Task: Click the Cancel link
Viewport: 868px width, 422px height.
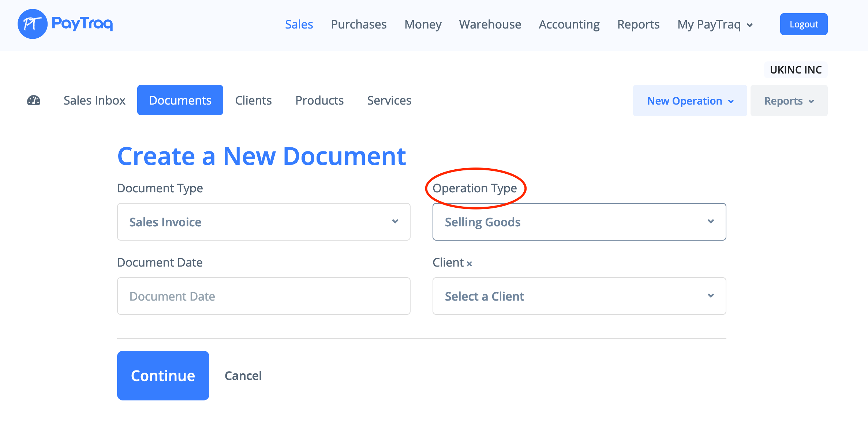Action: pyautogui.click(x=243, y=376)
